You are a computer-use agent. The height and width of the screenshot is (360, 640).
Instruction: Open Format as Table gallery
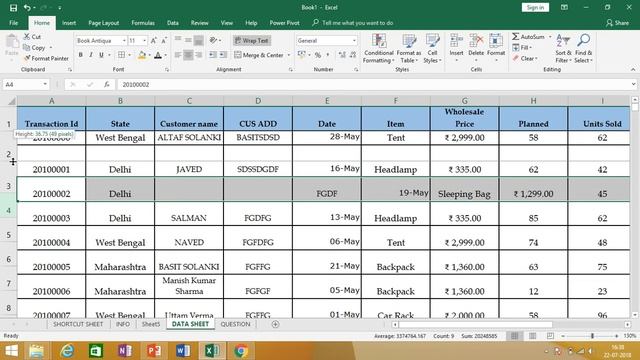[409, 49]
